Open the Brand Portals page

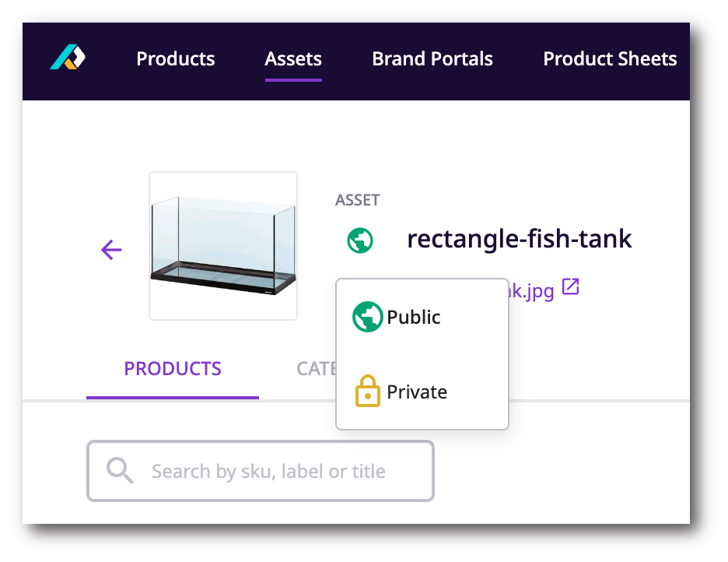pos(432,58)
